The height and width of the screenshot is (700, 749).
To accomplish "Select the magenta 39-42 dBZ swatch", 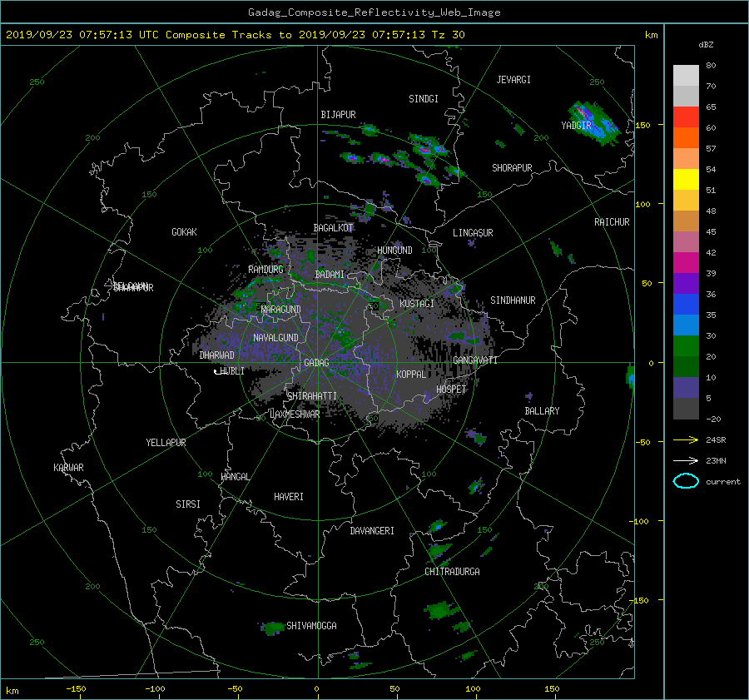I will (686, 263).
